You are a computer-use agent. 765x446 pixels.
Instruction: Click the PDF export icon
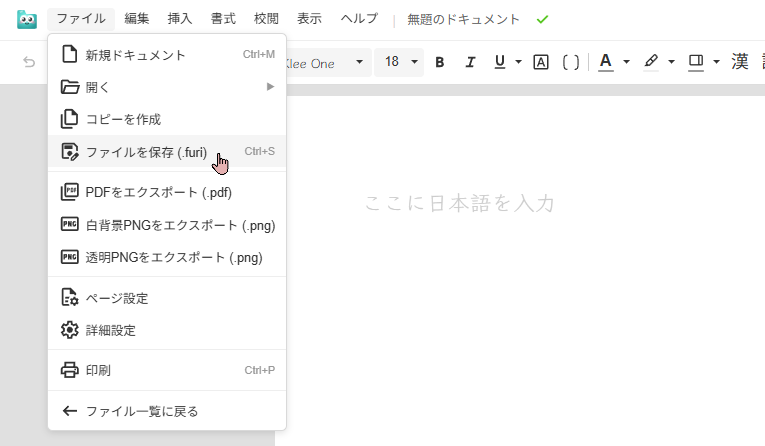[x=69, y=192]
